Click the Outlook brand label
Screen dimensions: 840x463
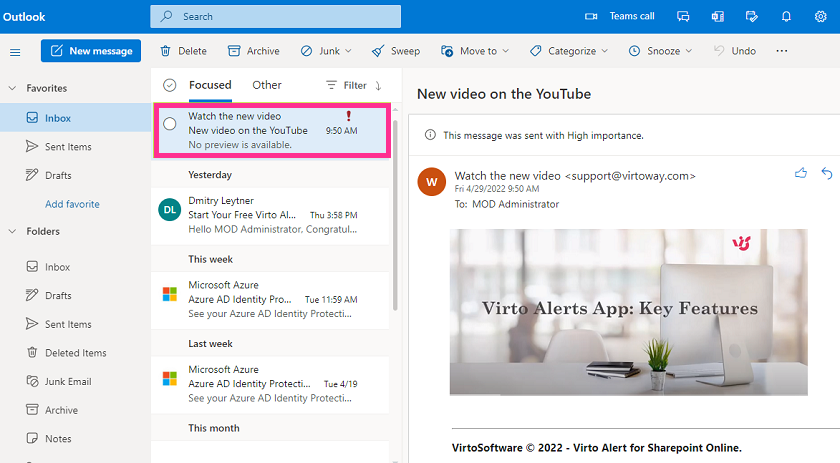(24, 17)
